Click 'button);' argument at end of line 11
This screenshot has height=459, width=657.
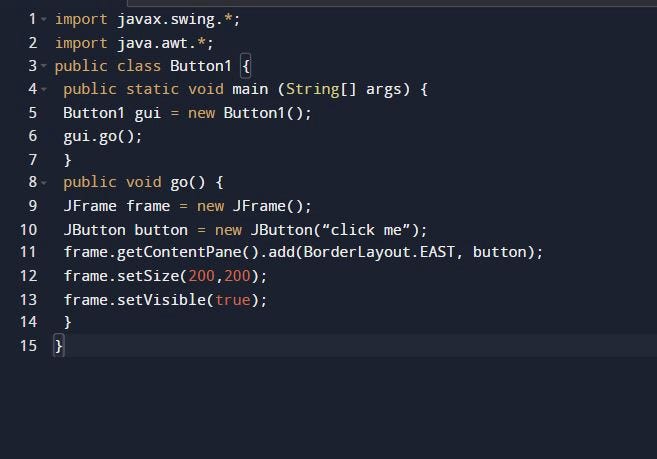coord(507,252)
